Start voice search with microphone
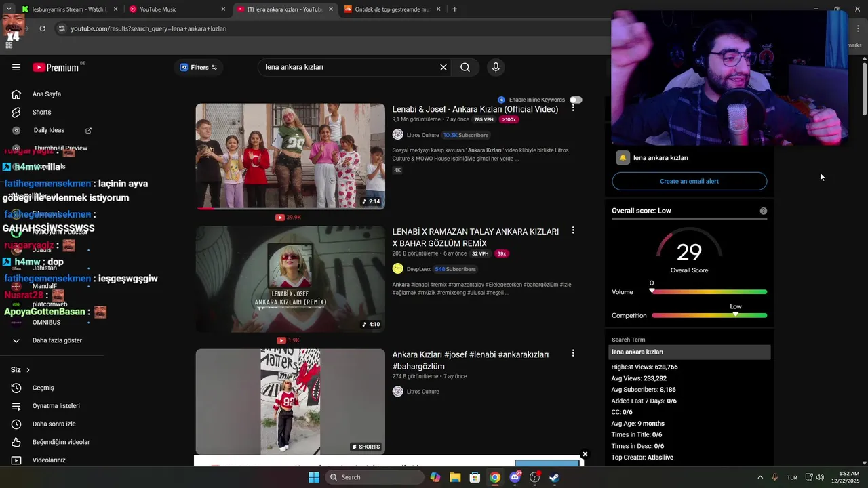Viewport: 868px width, 488px height. coord(496,67)
